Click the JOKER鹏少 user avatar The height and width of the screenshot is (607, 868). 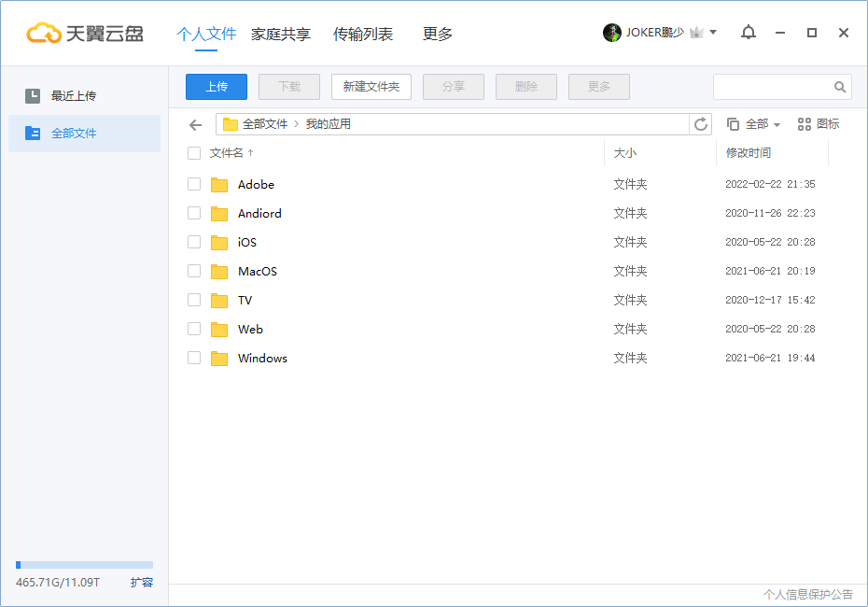coord(612,33)
